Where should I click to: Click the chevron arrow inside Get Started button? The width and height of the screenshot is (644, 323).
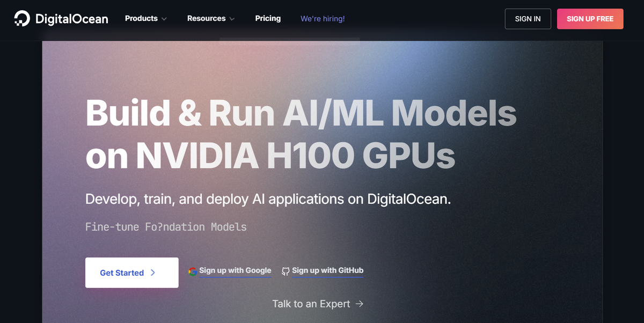[x=153, y=273]
